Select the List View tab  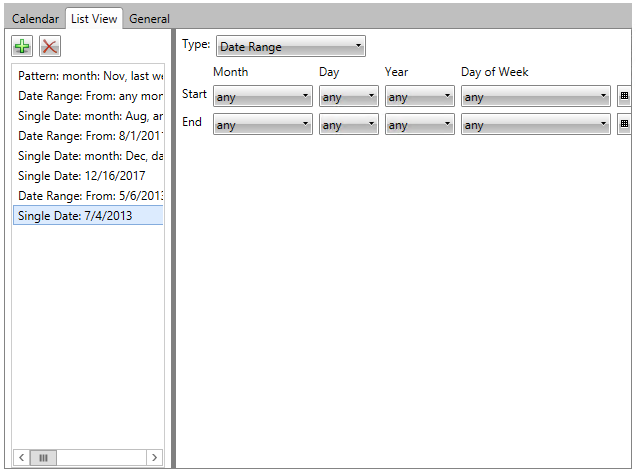(x=94, y=19)
